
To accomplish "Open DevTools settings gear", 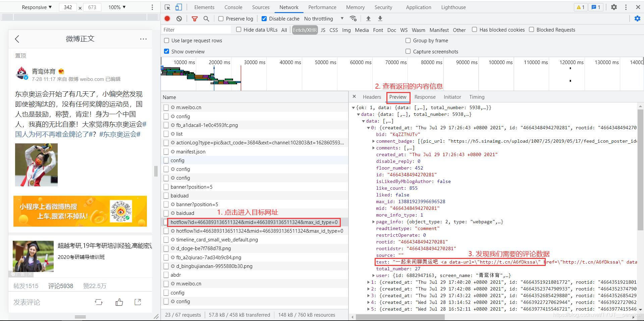I will [614, 7].
